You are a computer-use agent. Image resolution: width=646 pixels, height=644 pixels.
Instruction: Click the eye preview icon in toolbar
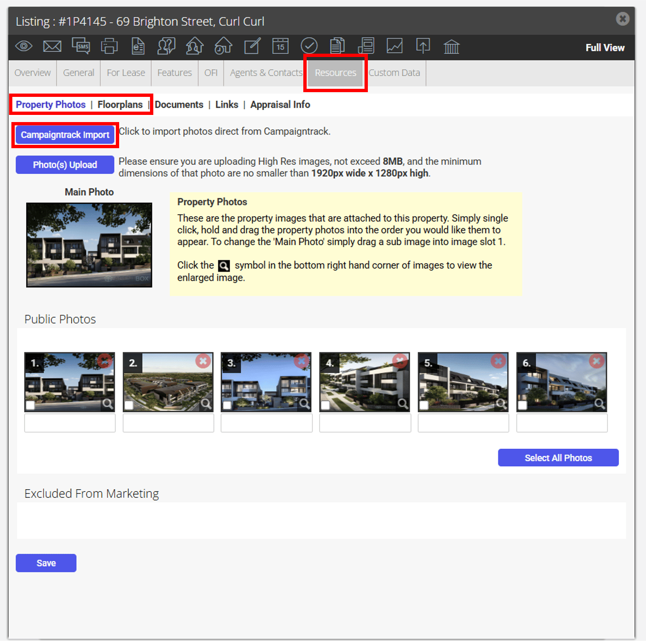24,46
